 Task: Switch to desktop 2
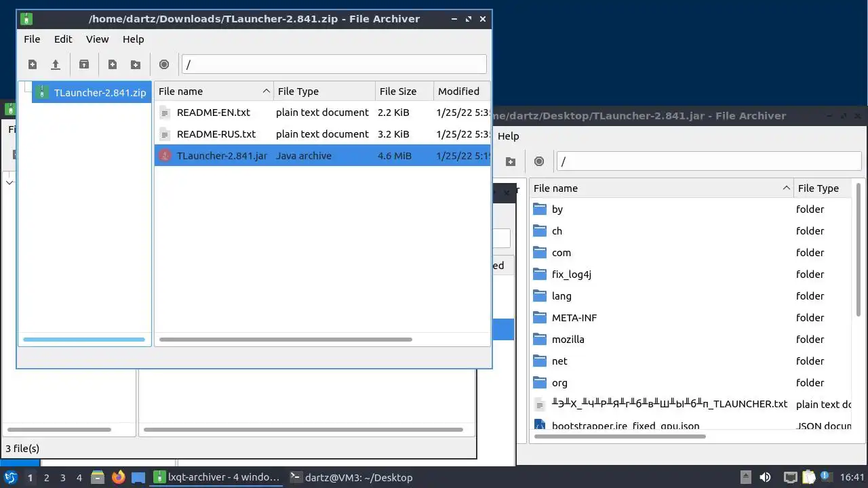pos(46,477)
